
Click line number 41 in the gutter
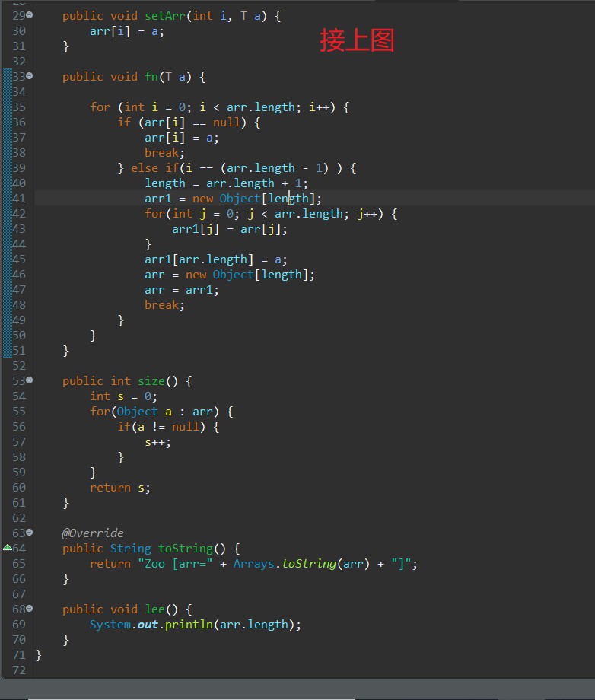[19, 199]
